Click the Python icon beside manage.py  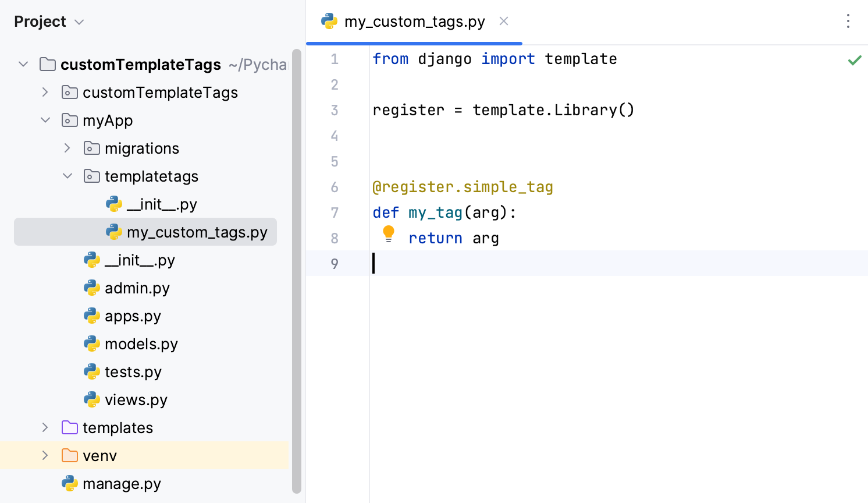69,483
